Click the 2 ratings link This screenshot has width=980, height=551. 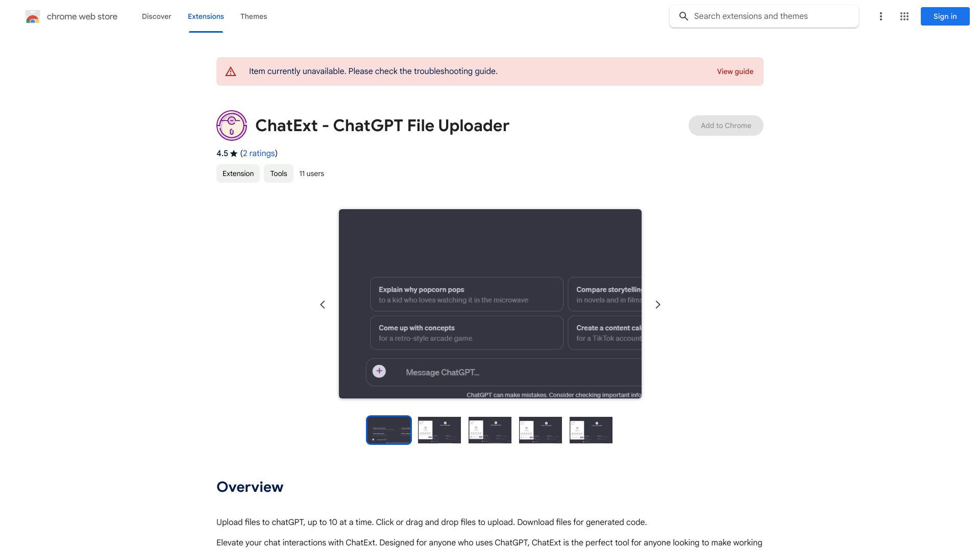(x=258, y=154)
